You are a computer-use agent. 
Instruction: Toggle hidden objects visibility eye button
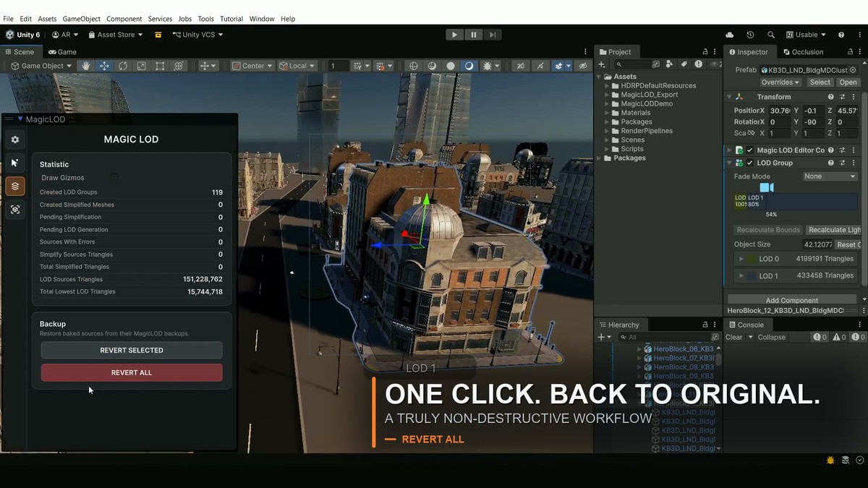click(x=584, y=66)
